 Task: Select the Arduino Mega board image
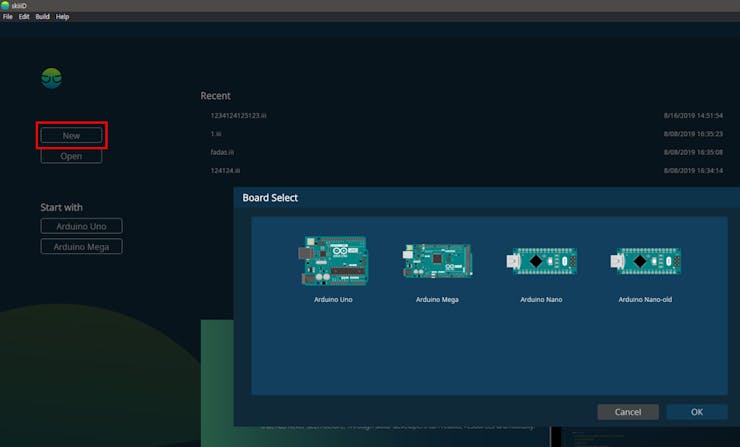coord(436,261)
